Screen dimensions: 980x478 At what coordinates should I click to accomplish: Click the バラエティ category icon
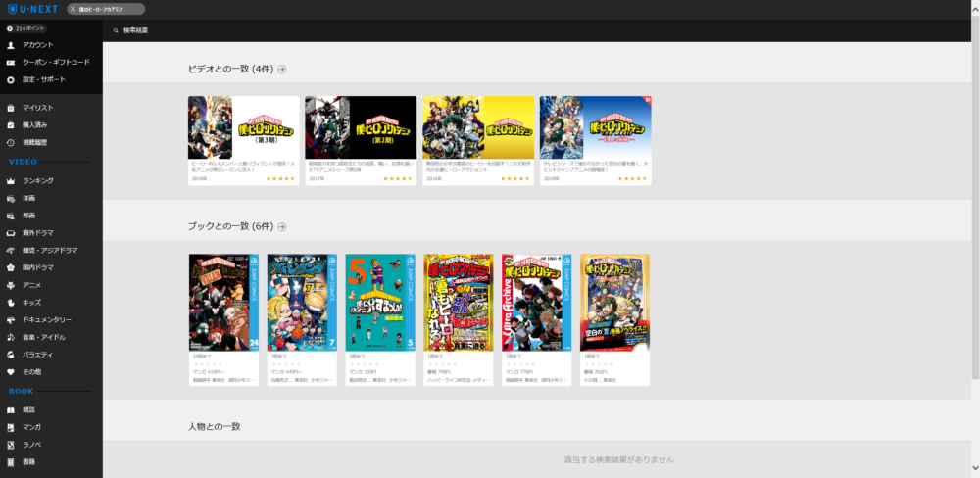pos(11,355)
